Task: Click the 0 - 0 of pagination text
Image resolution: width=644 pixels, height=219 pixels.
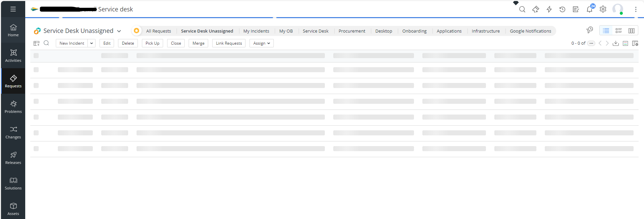Action: point(578,43)
